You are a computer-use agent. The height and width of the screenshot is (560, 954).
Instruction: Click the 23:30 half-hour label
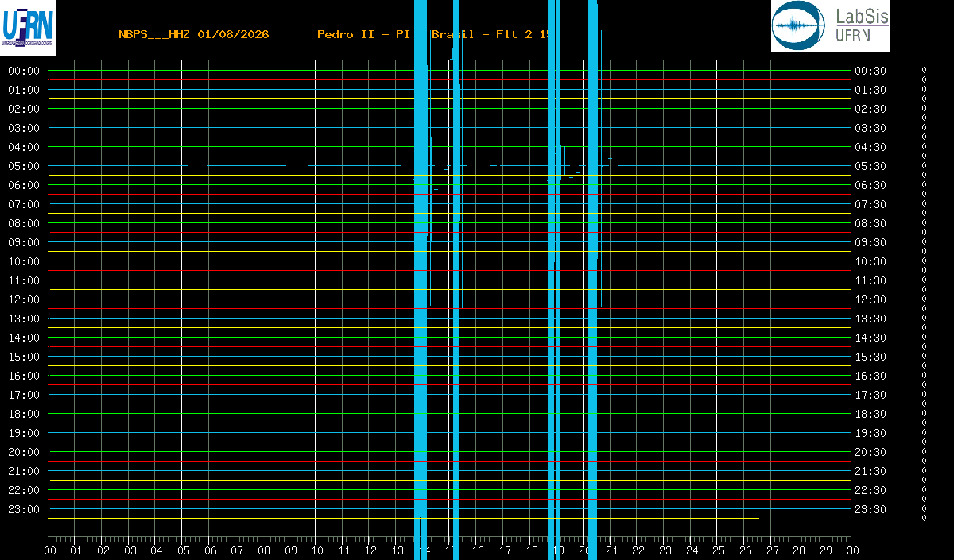click(871, 509)
